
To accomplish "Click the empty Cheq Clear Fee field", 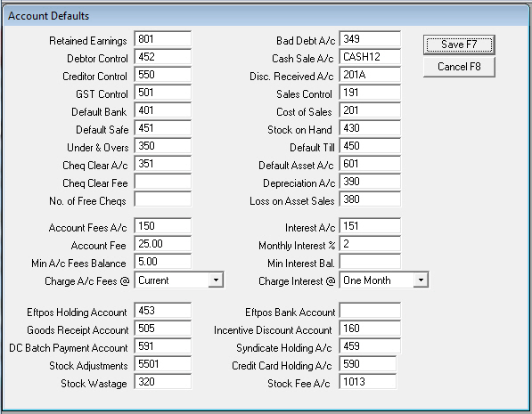I will coord(163,182).
